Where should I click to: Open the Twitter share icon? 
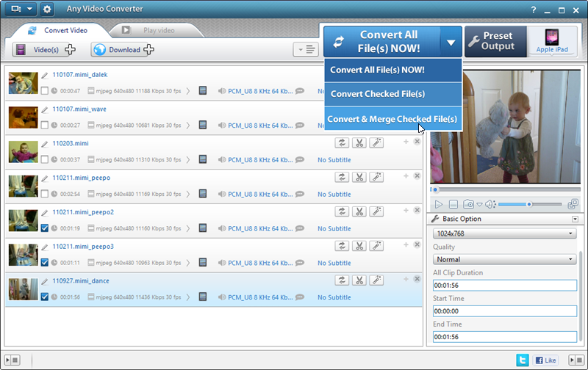pyautogui.click(x=523, y=360)
